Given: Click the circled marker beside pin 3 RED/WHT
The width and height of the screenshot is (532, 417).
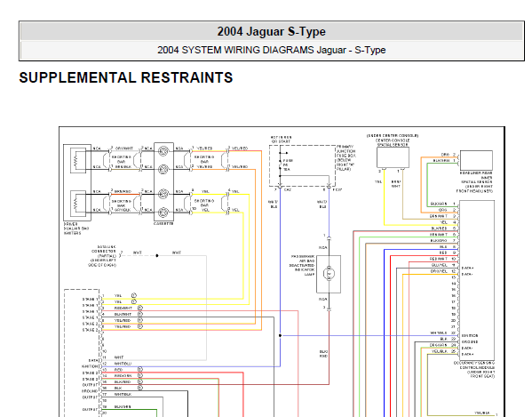Looking at the screenshot, I should (140, 308).
